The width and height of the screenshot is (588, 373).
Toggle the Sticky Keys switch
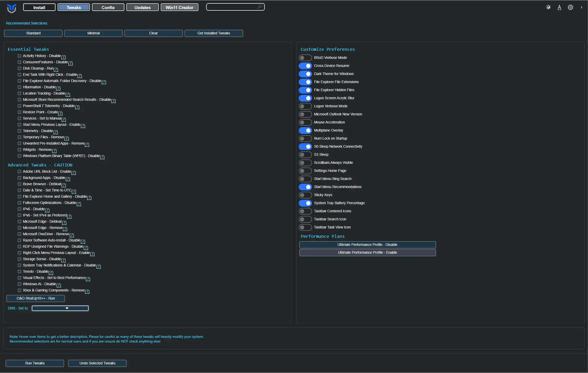[305, 195]
